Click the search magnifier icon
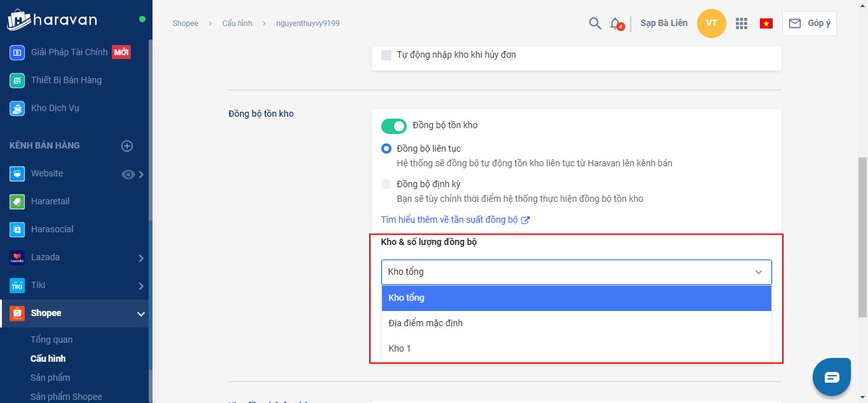 coord(595,23)
